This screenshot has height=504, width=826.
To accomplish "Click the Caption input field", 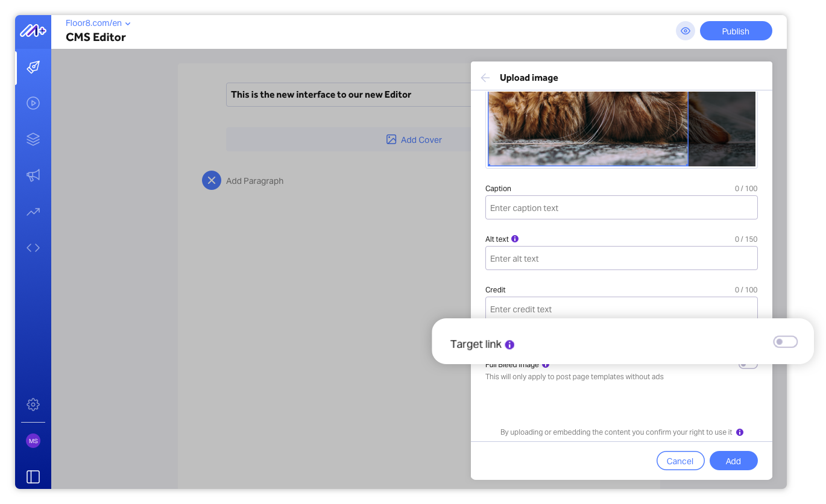I will coord(622,207).
